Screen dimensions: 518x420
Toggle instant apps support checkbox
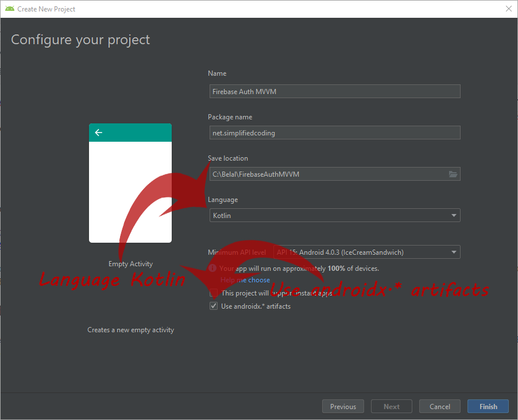(x=214, y=293)
